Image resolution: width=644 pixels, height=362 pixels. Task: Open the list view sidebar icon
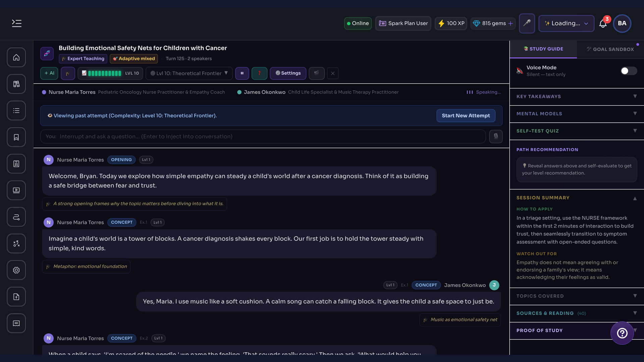pos(16,111)
